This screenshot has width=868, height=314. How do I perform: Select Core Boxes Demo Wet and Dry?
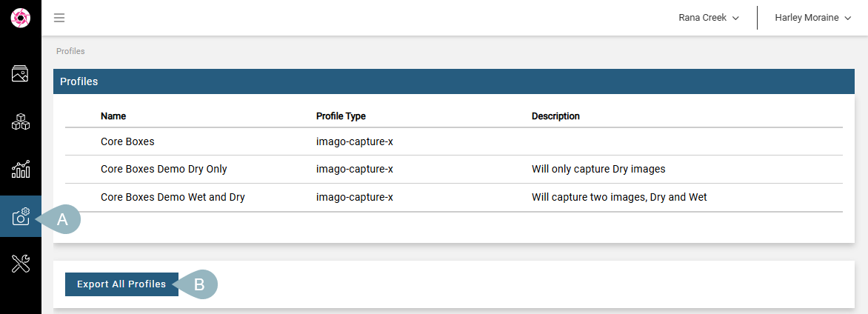(454, 197)
